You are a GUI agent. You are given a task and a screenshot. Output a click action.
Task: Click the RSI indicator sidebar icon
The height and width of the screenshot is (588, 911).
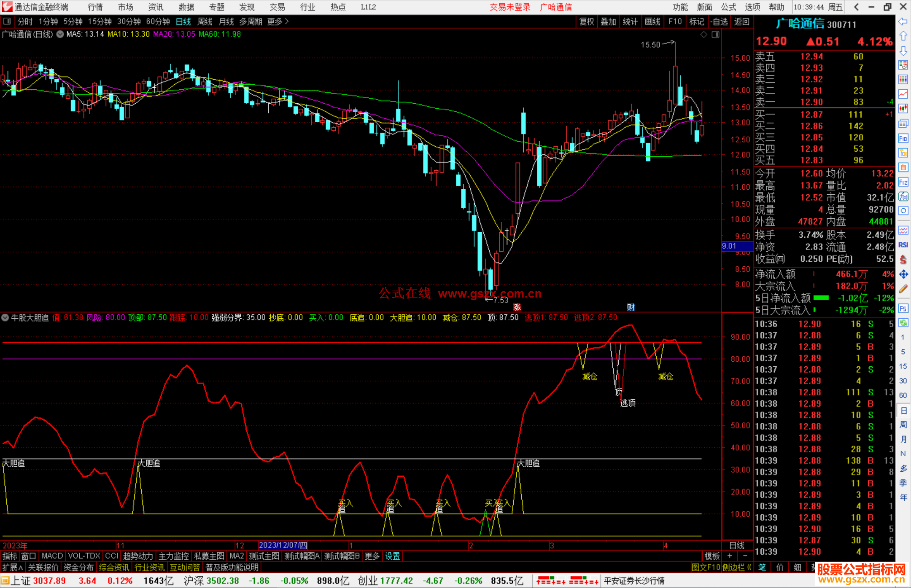tap(903, 245)
